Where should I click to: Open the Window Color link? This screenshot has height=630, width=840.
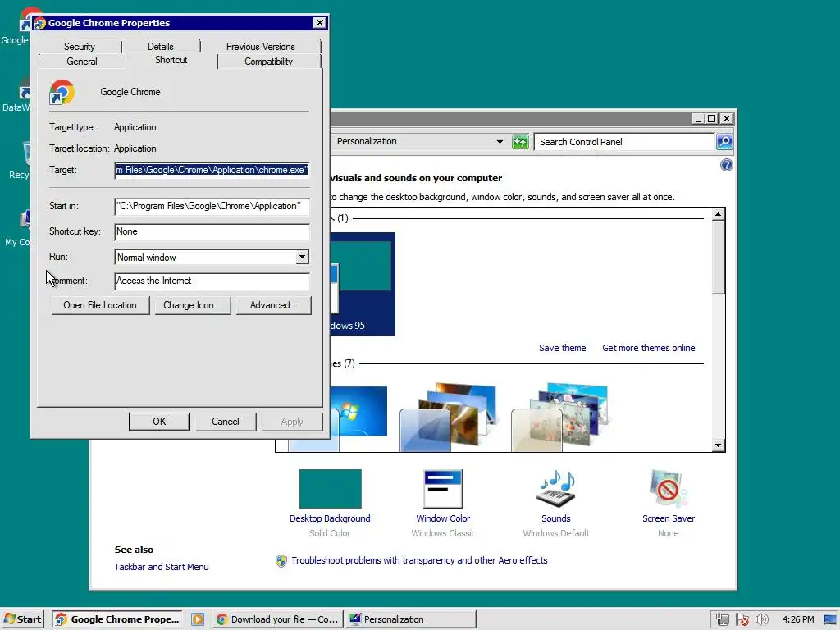tap(442, 518)
